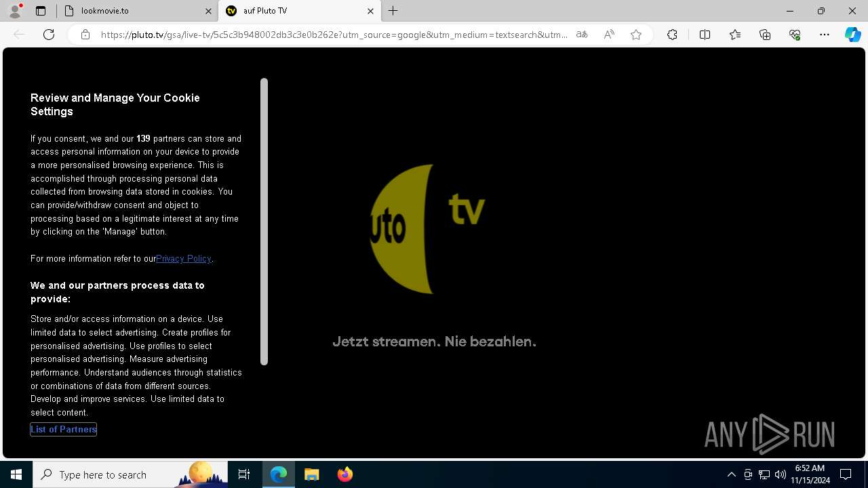Open the translate page icon
Screen dimensions: 868x488
tap(582, 35)
